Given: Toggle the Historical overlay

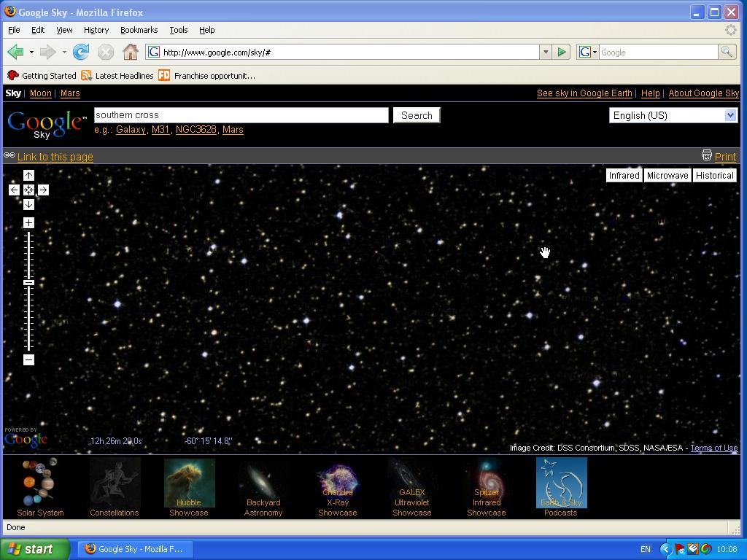Looking at the screenshot, I should pyautogui.click(x=714, y=175).
